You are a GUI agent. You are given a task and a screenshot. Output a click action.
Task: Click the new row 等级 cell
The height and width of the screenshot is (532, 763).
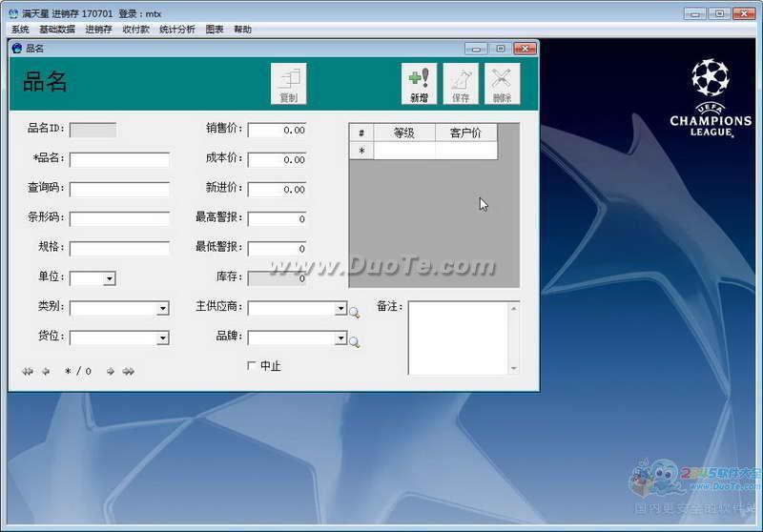[403, 151]
